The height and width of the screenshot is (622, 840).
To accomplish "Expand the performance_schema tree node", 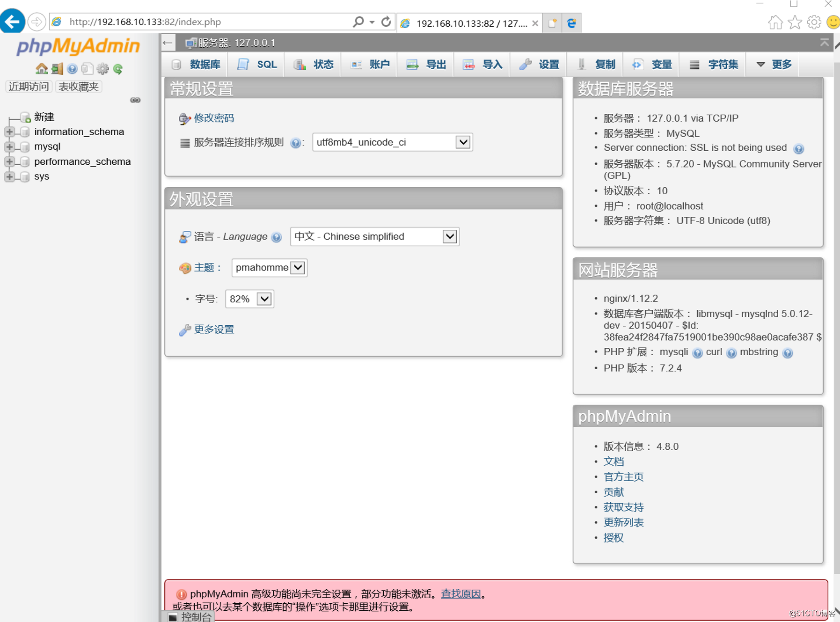I will [9, 162].
